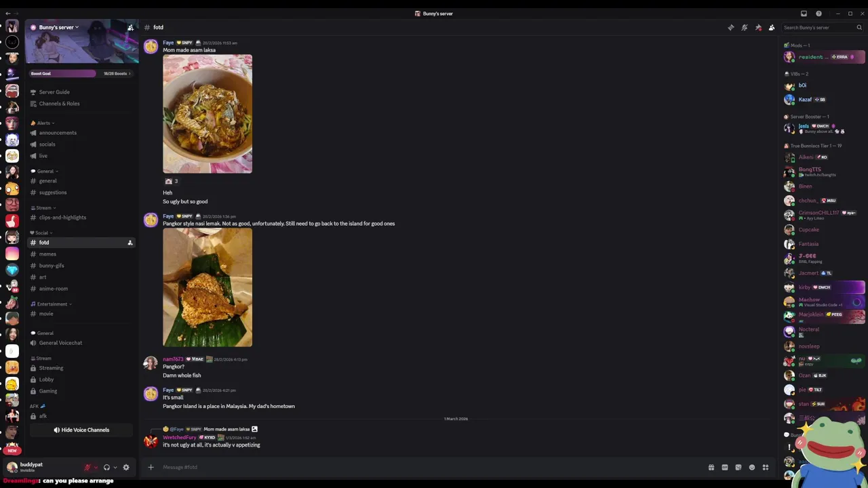Open the socials channel
The width and height of the screenshot is (868, 488).
point(47,144)
